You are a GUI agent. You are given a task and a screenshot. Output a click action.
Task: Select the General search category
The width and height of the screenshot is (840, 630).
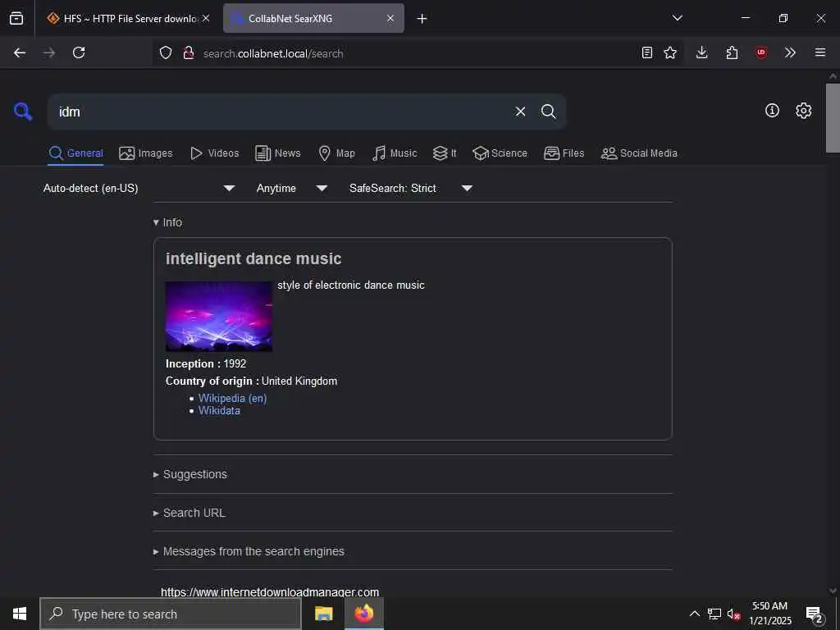(75, 153)
